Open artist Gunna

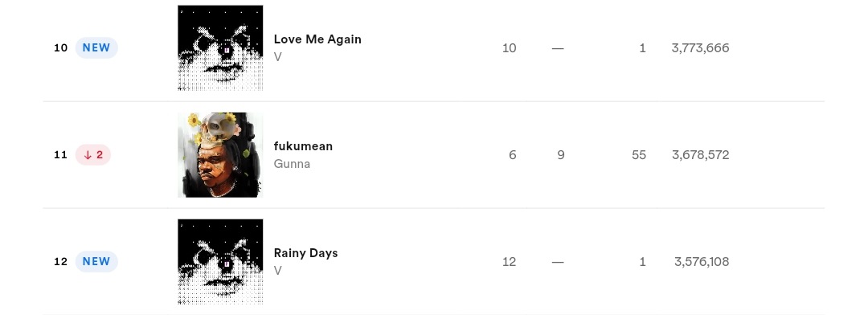(x=292, y=164)
